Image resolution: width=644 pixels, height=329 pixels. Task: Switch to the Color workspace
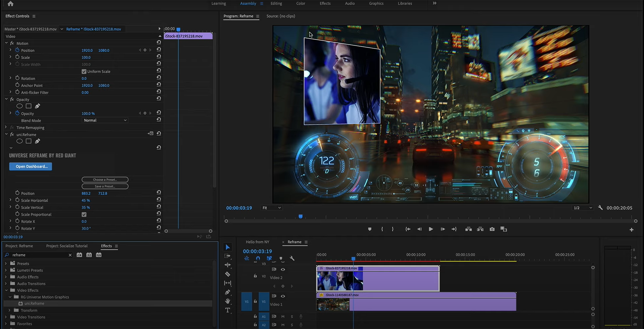(x=301, y=3)
